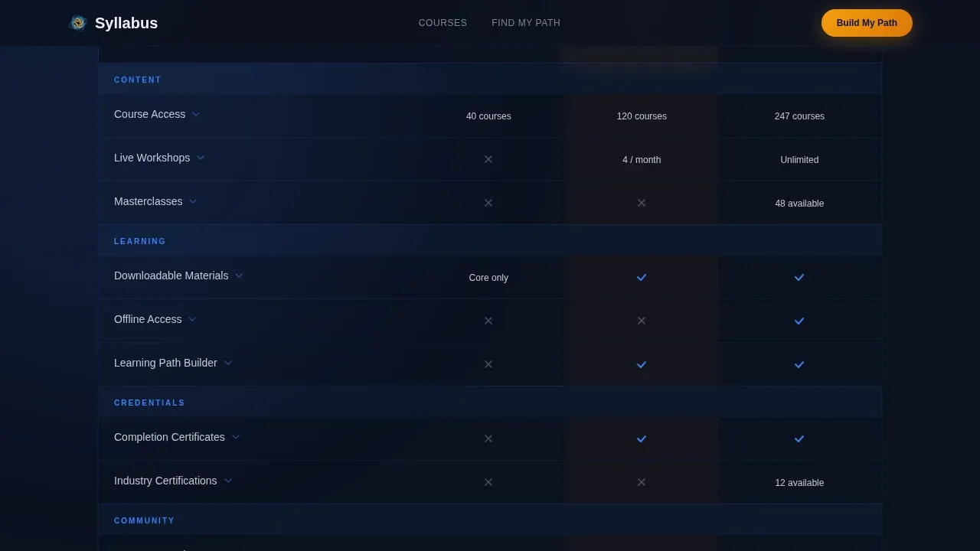
Task: Expand the Industry Certifications chevron
Action: [x=228, y=481]
